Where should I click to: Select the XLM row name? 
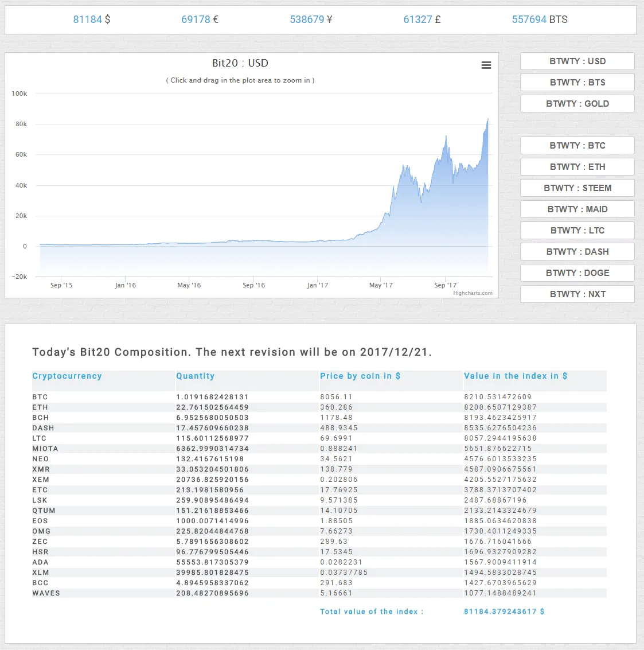(x=41, y=573)
